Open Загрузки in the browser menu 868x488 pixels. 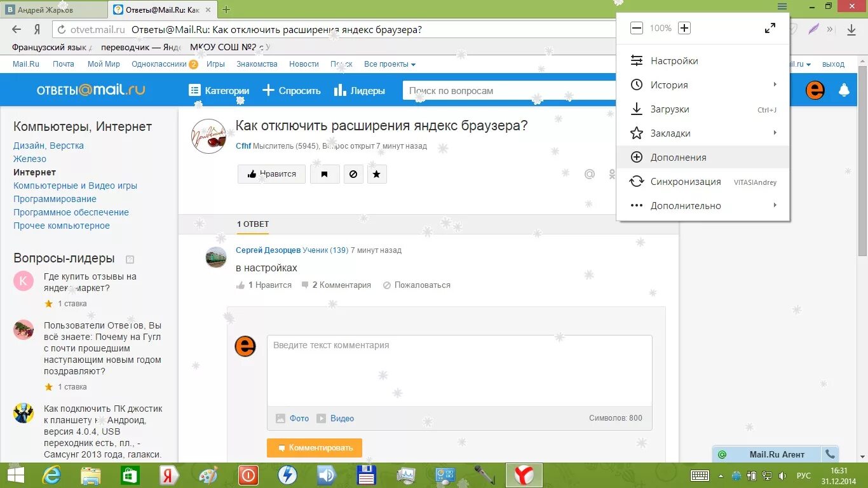[703, 109]
